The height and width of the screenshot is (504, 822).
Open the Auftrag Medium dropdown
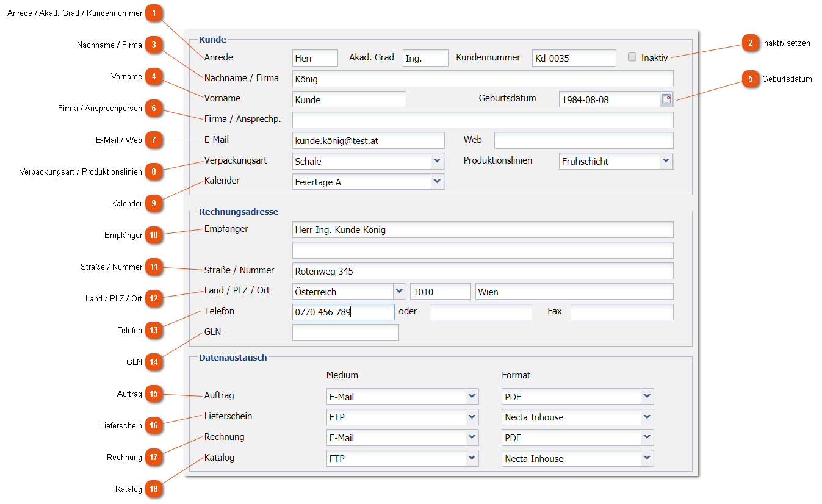pyautogui.click(x=472, y=397)
